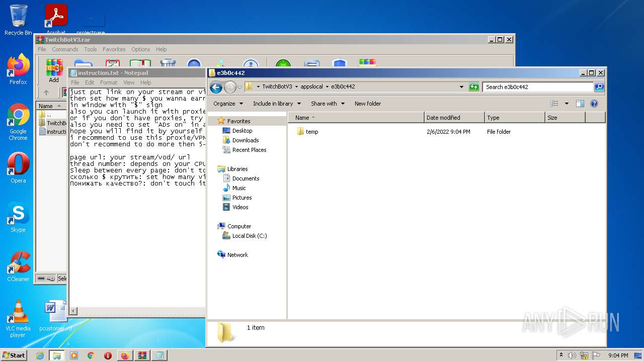This screenshot has height=362, width=644.
Task: Click the Explorer forward navigation button
Action: coord(230,87)
